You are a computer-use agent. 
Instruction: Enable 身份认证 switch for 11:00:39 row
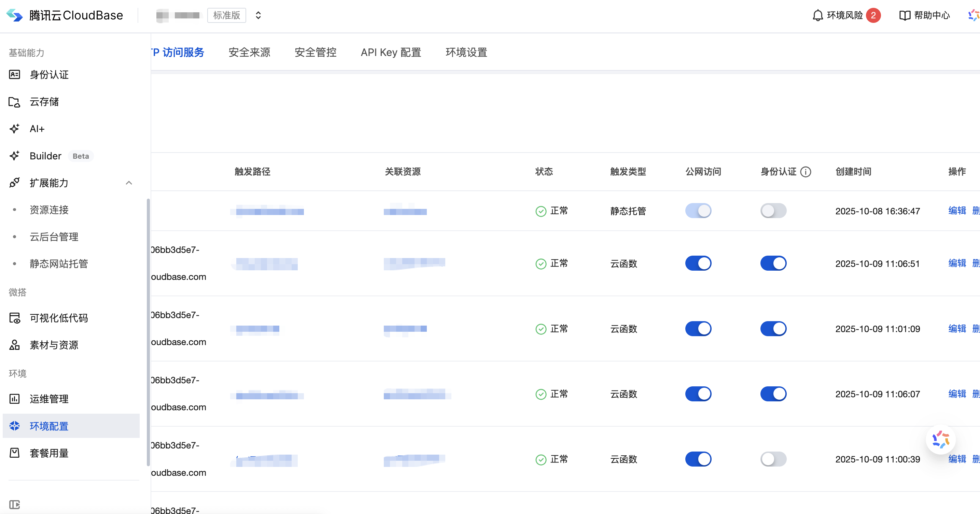[x=773, y=459]
